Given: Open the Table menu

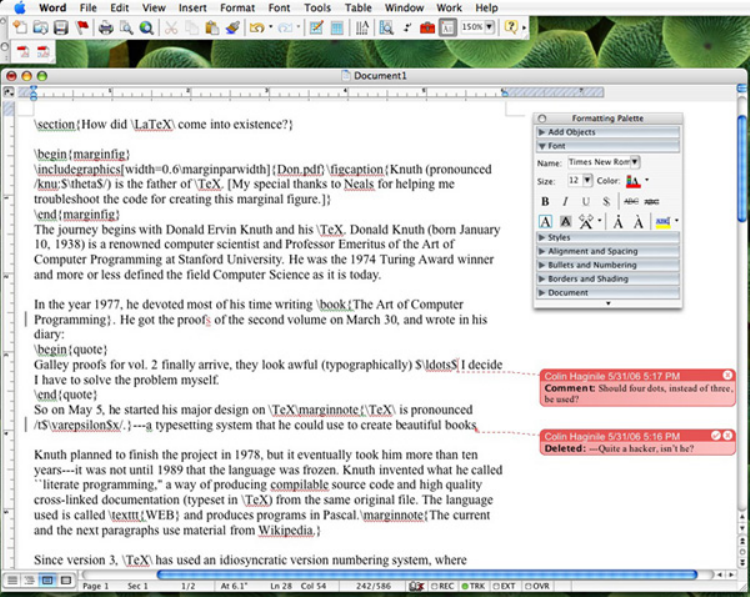Looking at the screenshot, I should point(358,8).
